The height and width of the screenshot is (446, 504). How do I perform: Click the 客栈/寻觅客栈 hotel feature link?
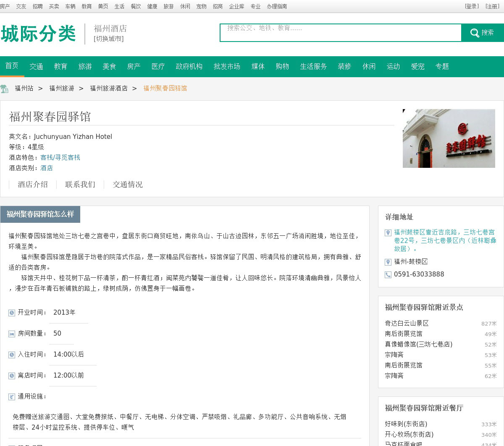(60, 157)
